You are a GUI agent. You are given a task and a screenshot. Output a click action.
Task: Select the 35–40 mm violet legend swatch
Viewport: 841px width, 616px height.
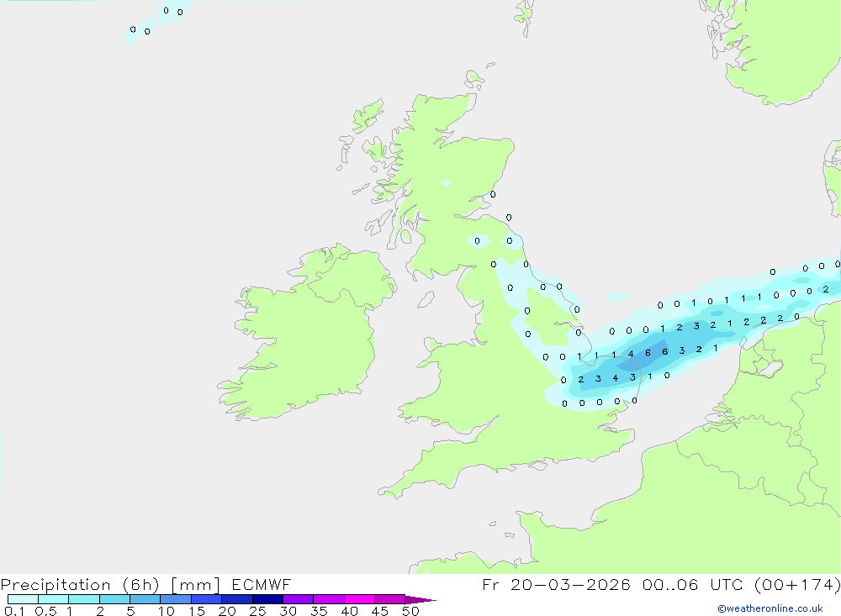pos(329,599)
